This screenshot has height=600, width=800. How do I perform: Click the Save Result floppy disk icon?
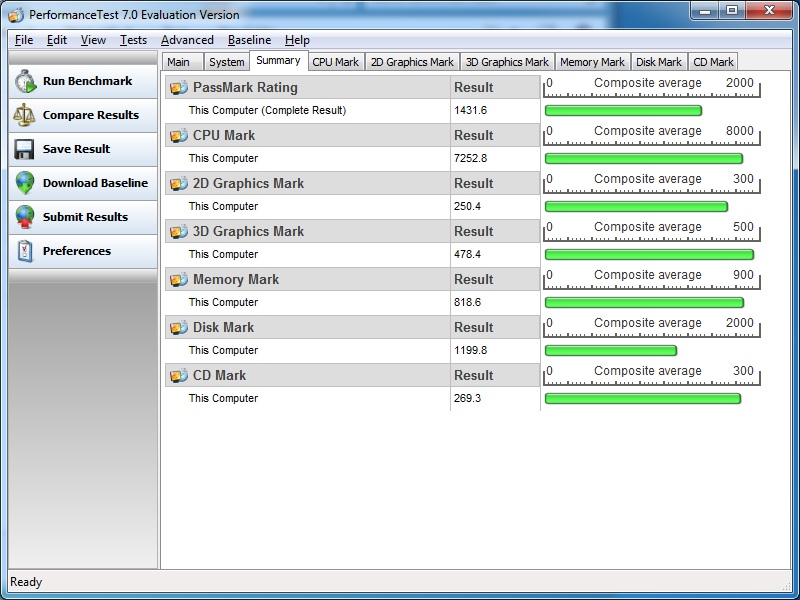click(24, 149)
